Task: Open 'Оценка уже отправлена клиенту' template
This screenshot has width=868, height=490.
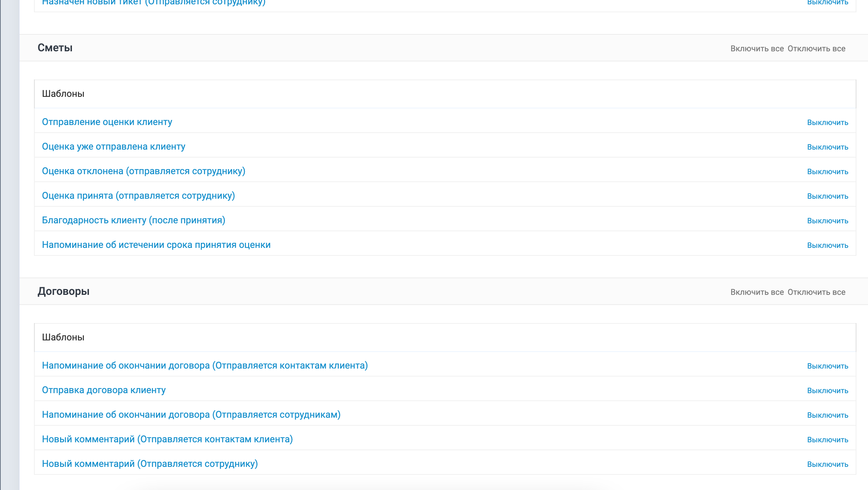Action: tap(114, 147)
